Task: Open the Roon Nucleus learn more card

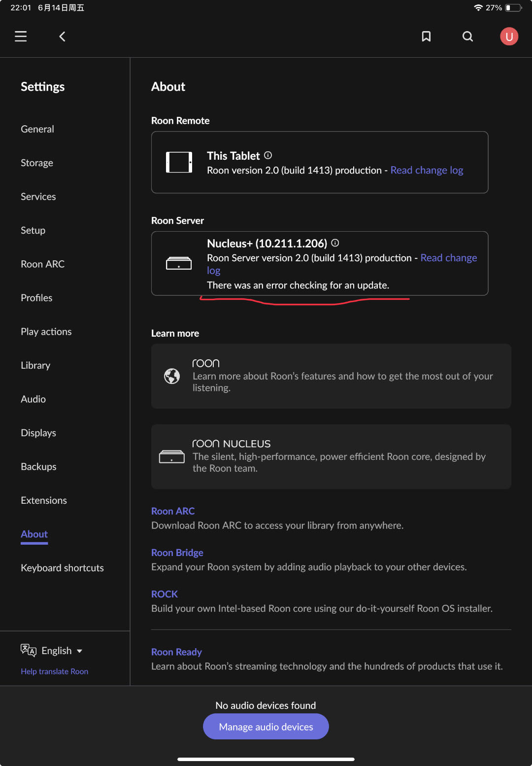Action: tap(331, 456)
